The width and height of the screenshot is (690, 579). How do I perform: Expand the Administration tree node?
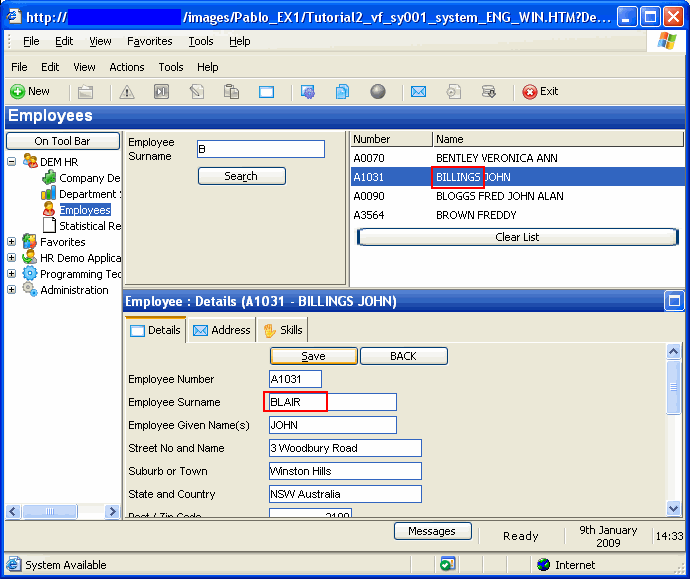point(12,290)
